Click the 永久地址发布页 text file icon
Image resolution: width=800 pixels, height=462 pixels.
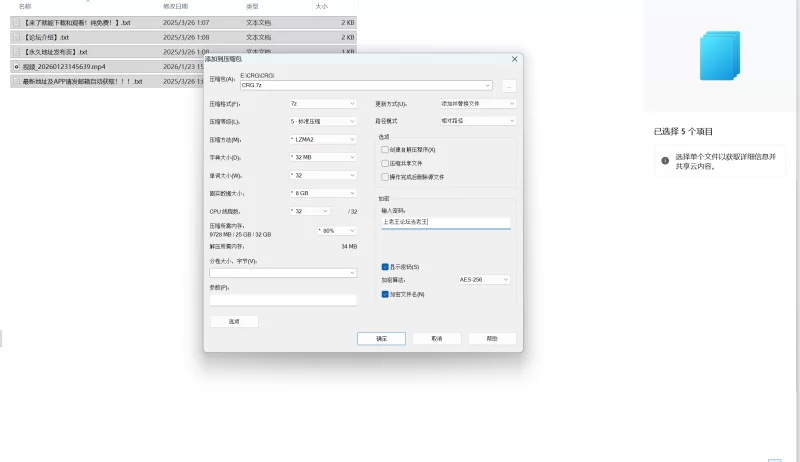coord(16,52)
